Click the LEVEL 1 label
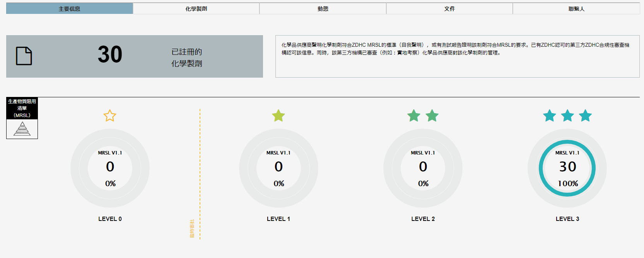The image size is (644, 258). 278,219
